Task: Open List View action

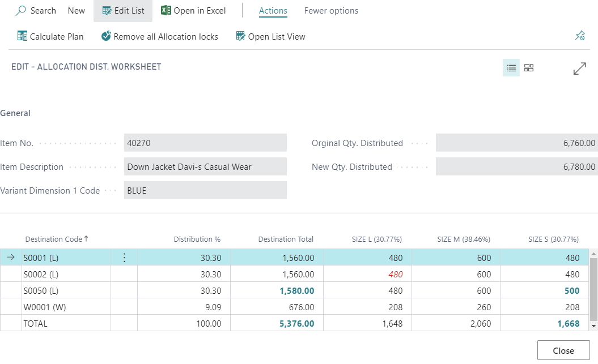Action: 270,37
